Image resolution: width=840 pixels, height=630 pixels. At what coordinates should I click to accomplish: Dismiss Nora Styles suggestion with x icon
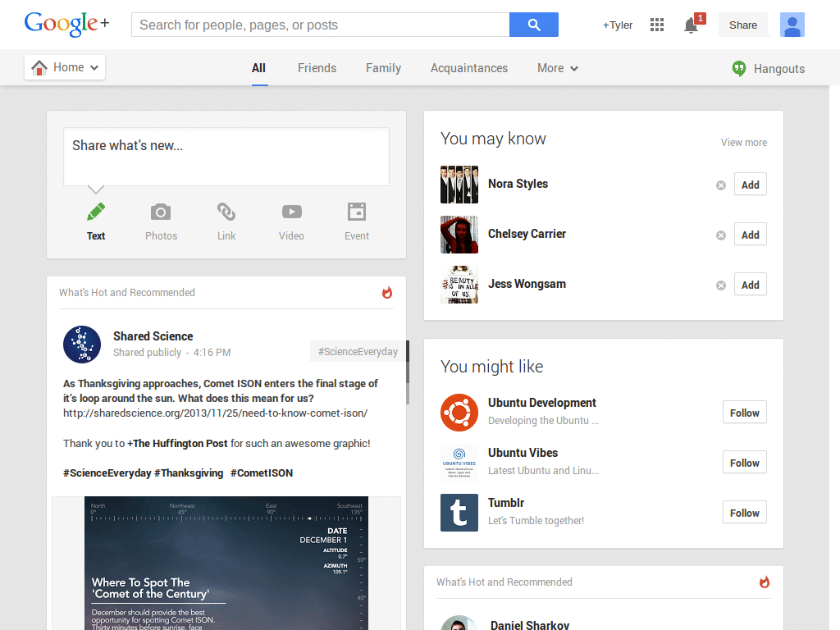tap(720, 185)
